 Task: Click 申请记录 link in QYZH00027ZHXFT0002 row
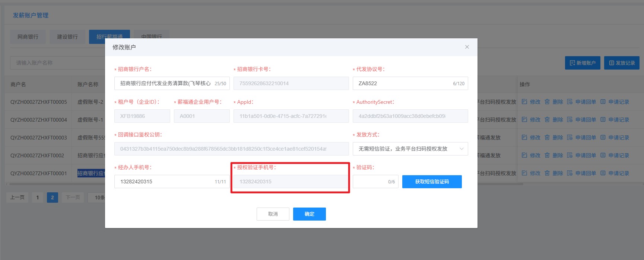point(619,155)
